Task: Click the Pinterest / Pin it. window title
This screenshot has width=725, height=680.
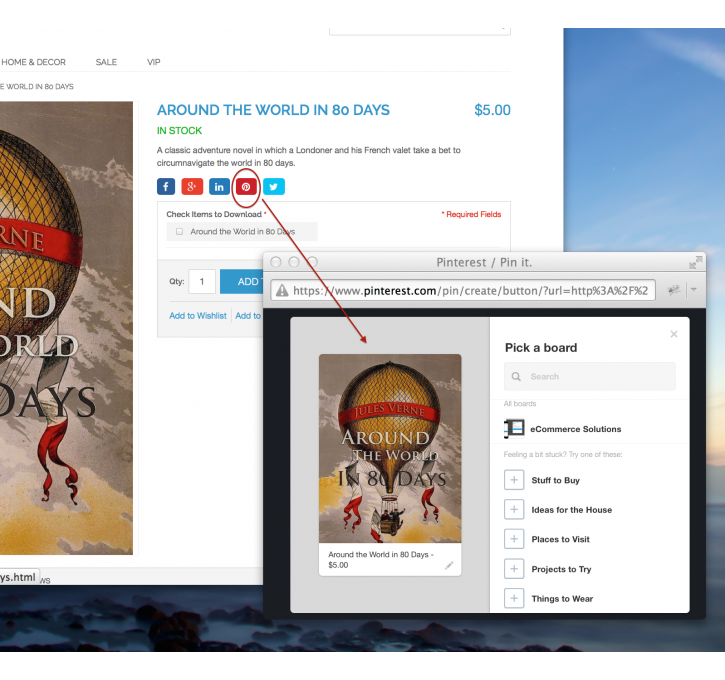Action: [484, 263]
